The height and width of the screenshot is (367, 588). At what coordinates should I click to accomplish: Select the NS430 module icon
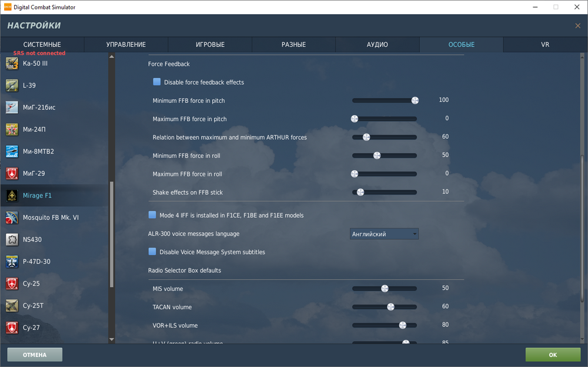pyautogui.click(x=12, y=239)
